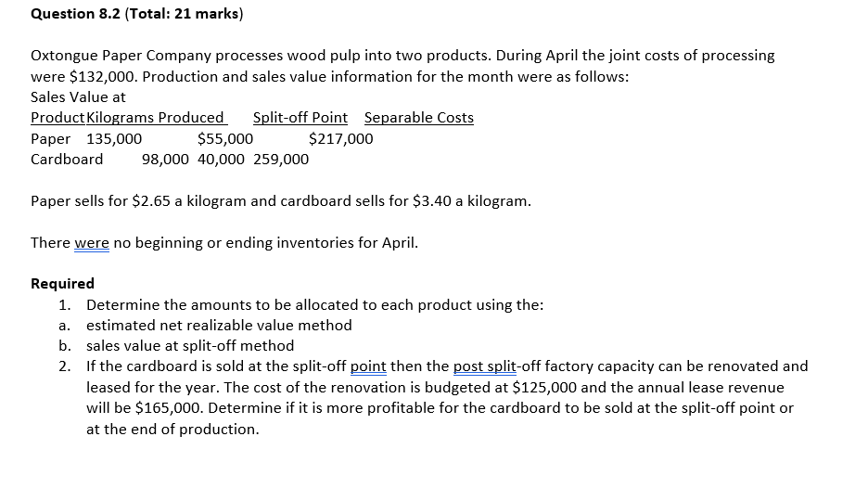Click the underlined "Split-off Point" column header
This screenshot has width=868, height=488.
[300, 118]
